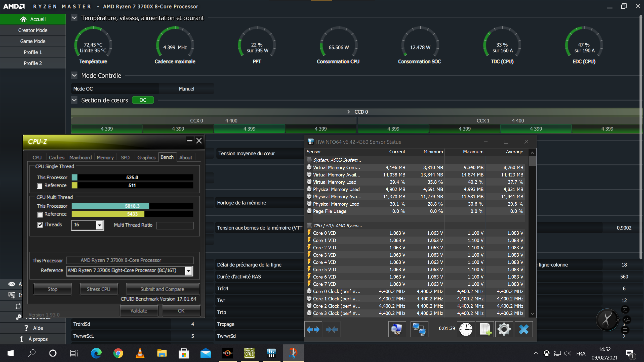Open Ryzen Master from the taskbar
This screenshot has width=644, height=362.
click(x=227, y=353)
